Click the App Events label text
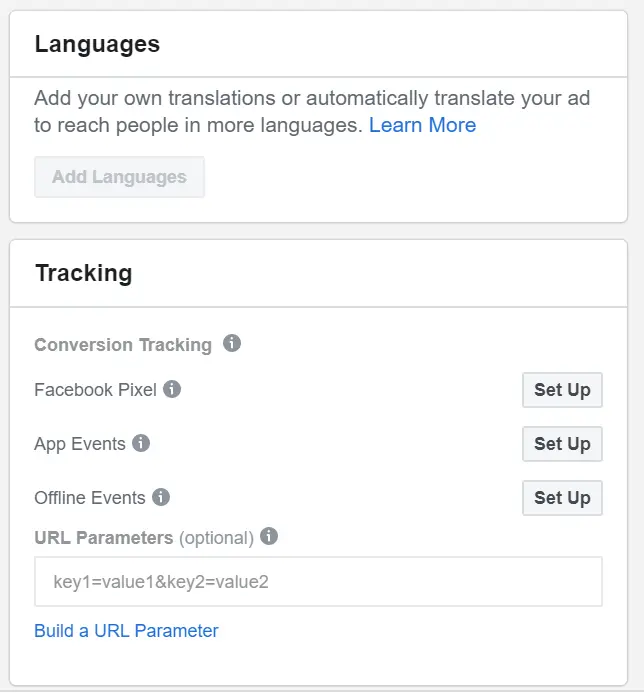Image resolution: width=644 pixels, height=693 pixels. (80, 444)
